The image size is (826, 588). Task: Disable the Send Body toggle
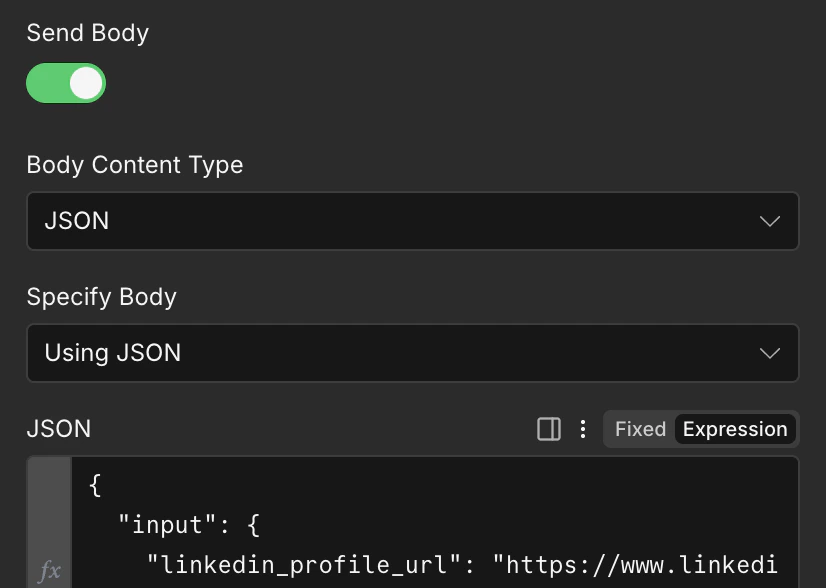click(66, 83)
